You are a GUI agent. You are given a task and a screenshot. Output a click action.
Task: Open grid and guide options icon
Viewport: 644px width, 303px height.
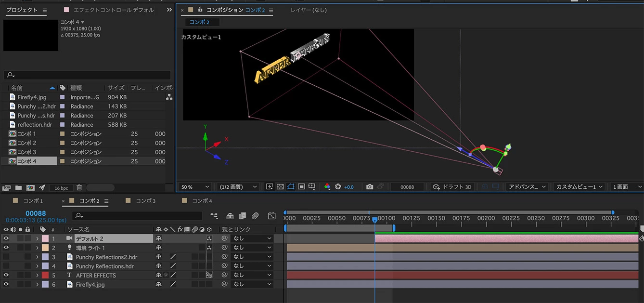(312, 186)
